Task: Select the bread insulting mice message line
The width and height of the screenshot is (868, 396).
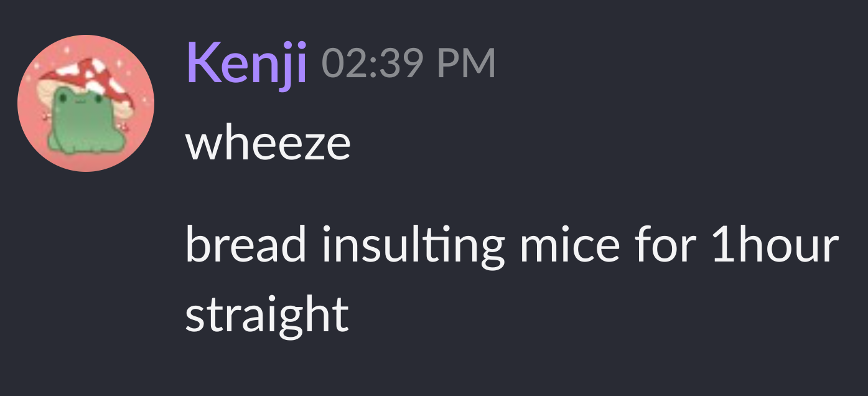Action: 512,246
